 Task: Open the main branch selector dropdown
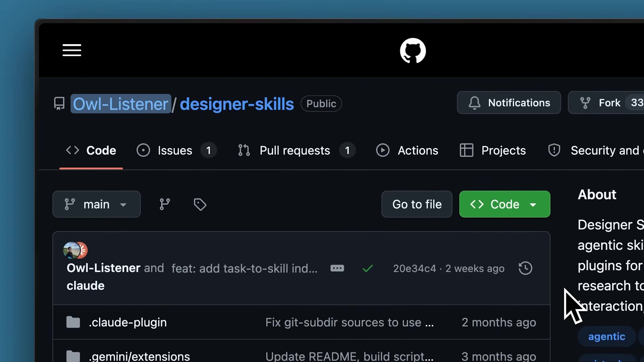click(x=97, y=204)
